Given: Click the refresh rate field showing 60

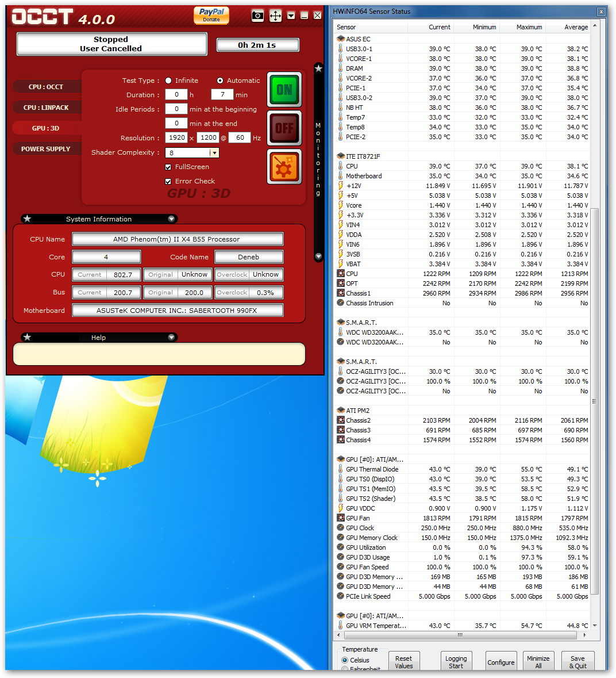Looking at the screenshot, I should tap(240, 137).
